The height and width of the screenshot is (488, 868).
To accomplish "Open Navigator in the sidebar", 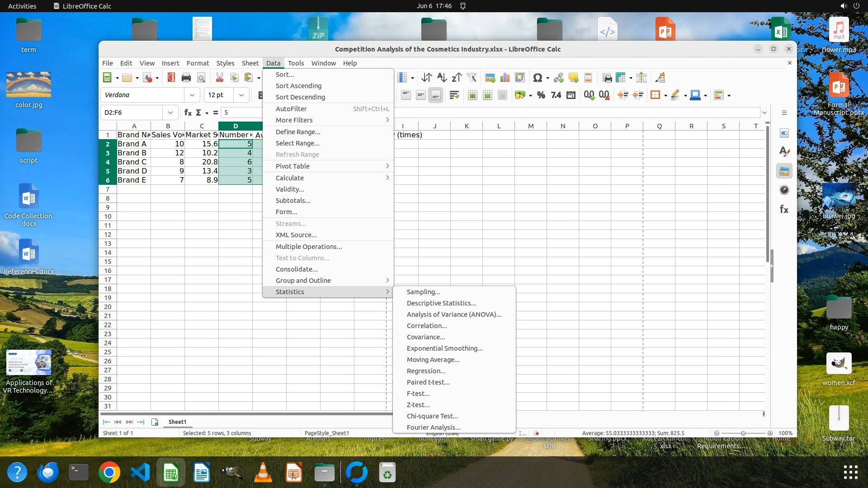I will pyautogui.click(x=784, y=190).
